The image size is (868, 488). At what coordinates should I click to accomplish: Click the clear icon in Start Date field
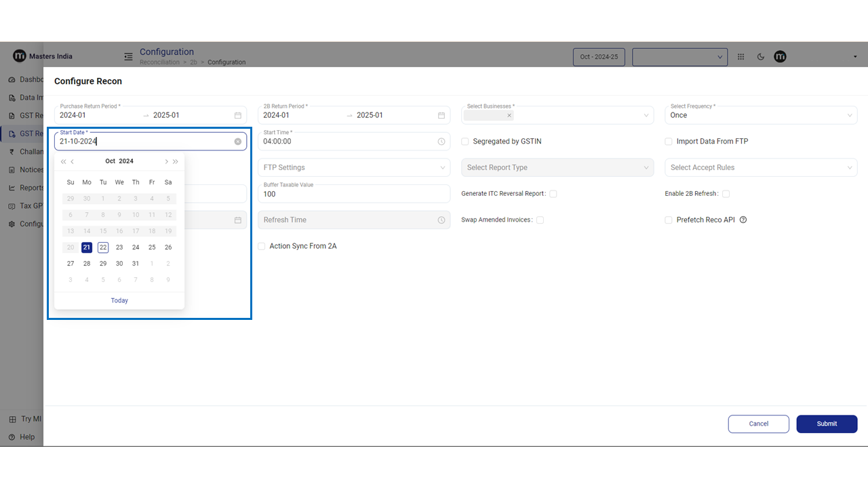click(x=238, y=142)
